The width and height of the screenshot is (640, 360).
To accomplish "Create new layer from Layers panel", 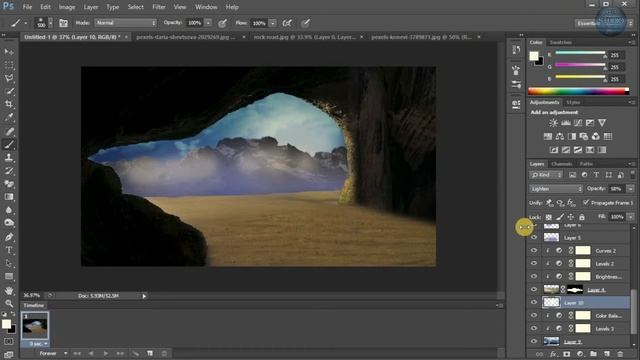I will coord(607,354).
